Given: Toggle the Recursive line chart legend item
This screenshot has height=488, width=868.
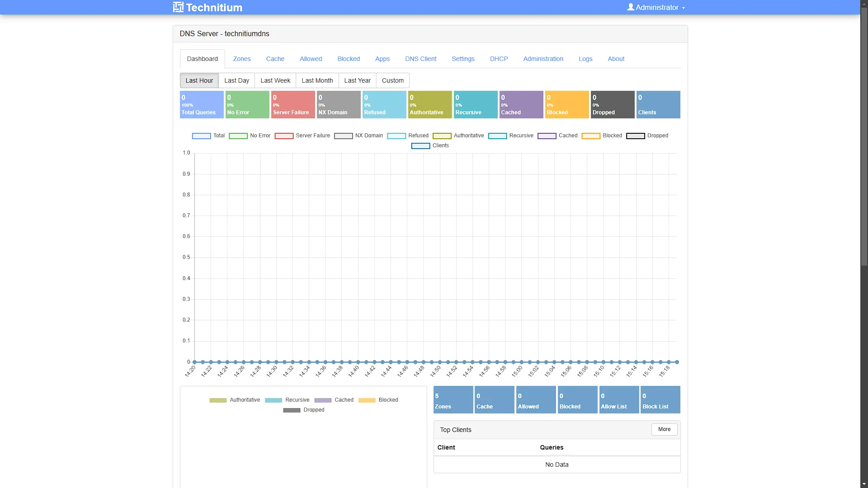Looking at the screenshot, I should click(x=511, y=136).
